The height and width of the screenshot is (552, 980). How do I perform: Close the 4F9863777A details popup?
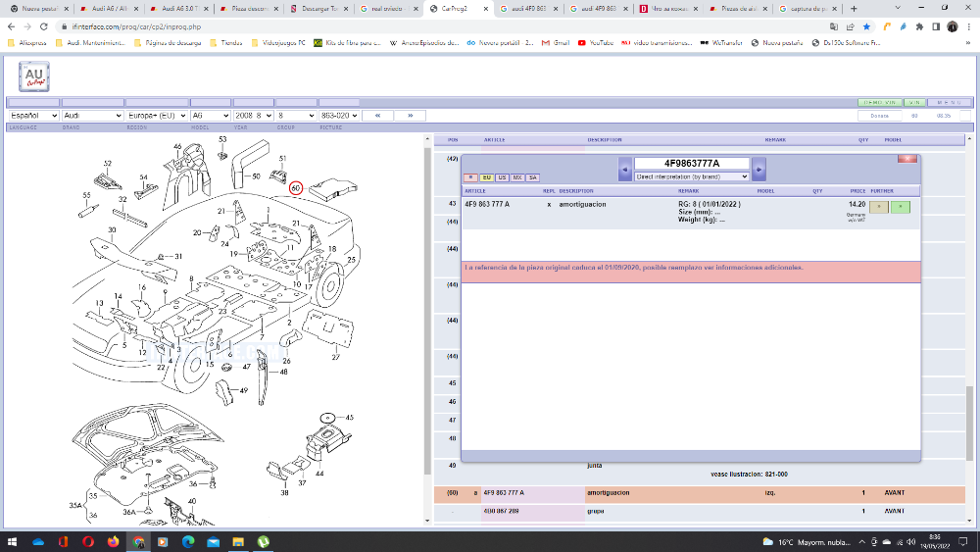click(x=907, y=159)
